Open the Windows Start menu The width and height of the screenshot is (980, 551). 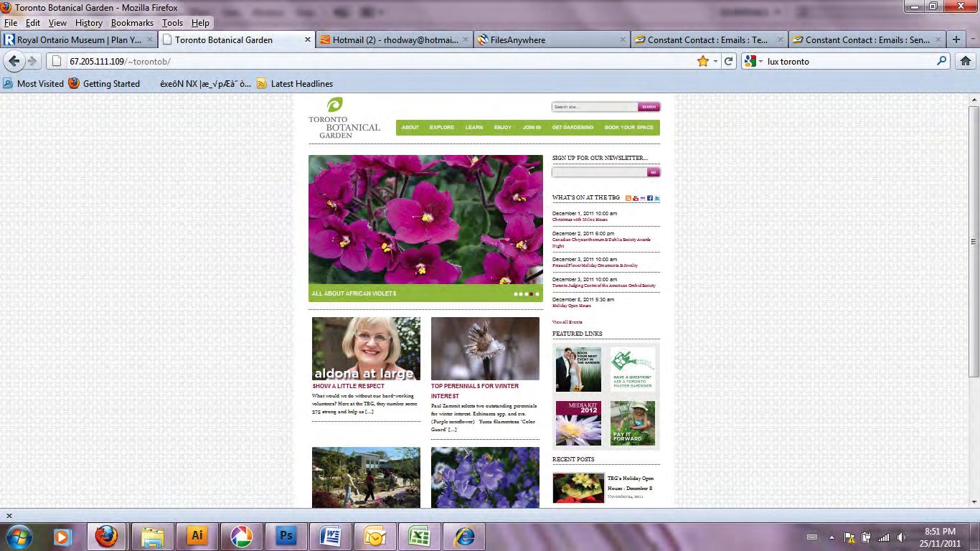18,536
